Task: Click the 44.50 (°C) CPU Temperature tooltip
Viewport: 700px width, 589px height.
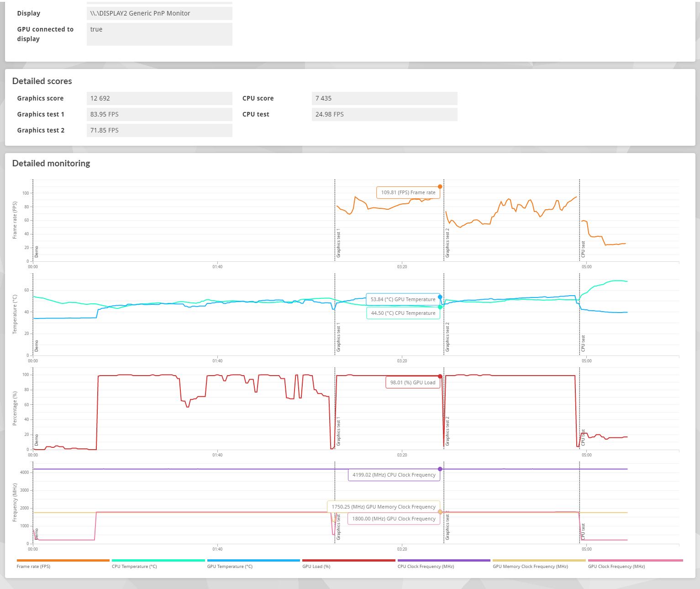Action: (x=403, y=313)
